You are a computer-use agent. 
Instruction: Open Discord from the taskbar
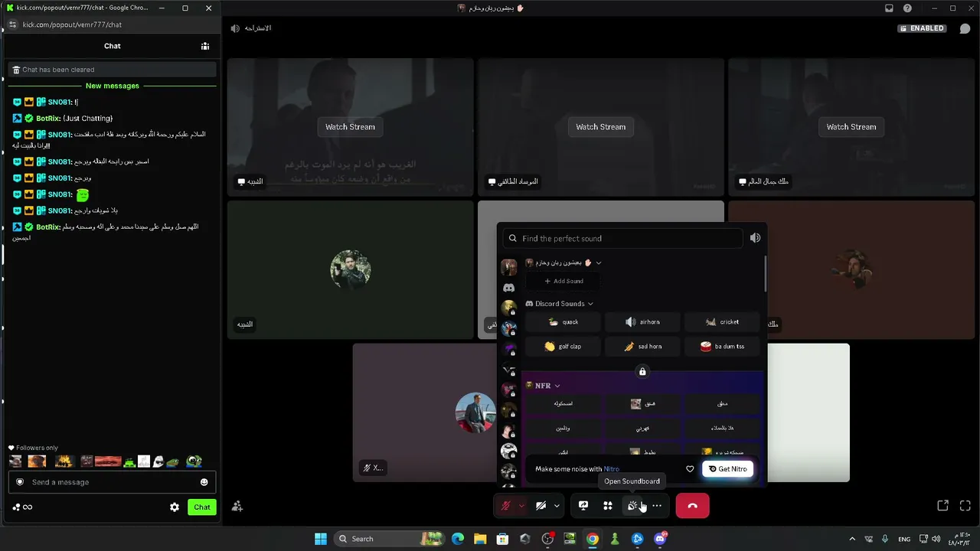click(660, 539)
